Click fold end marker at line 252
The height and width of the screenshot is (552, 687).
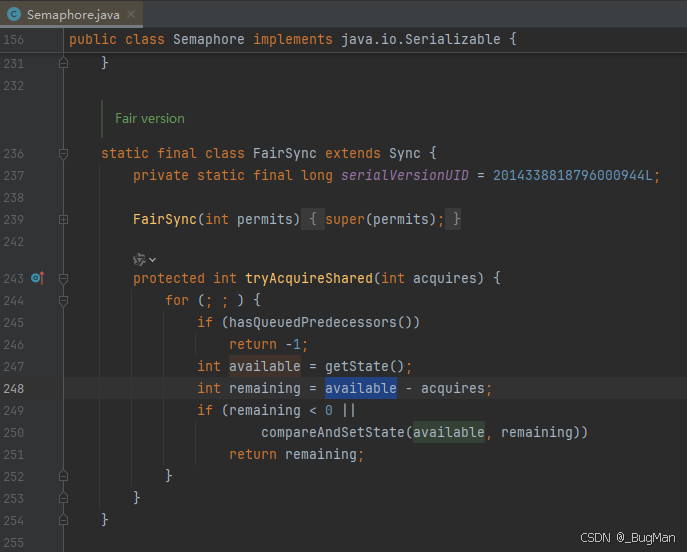(63, 476)
